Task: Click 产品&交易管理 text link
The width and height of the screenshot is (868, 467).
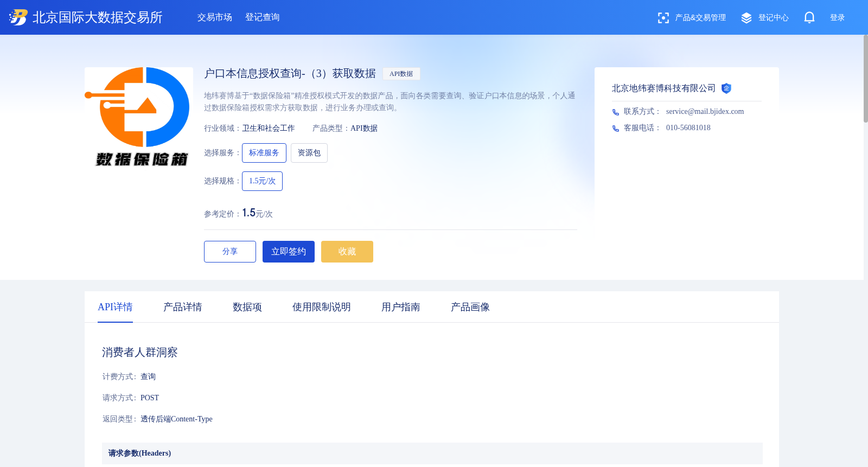Action: click(700, 18)
